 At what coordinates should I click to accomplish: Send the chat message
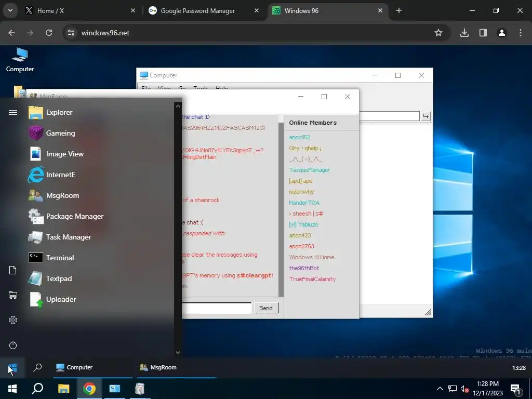(x=266, y=308)
